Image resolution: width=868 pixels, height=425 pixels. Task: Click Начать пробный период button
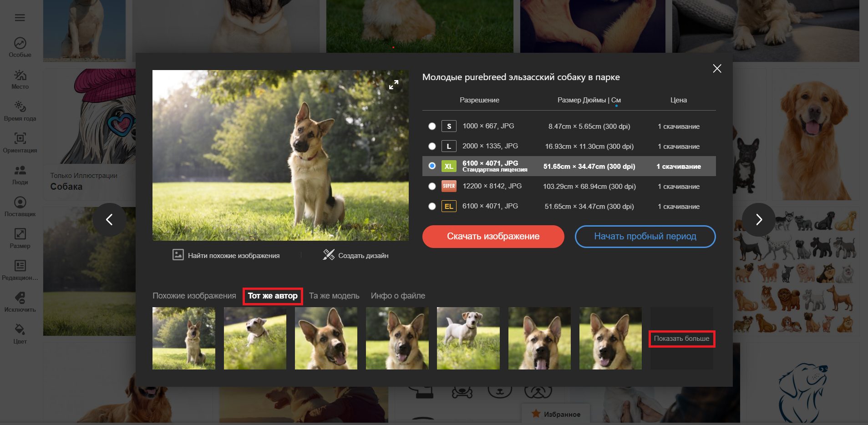click(645, 237)
